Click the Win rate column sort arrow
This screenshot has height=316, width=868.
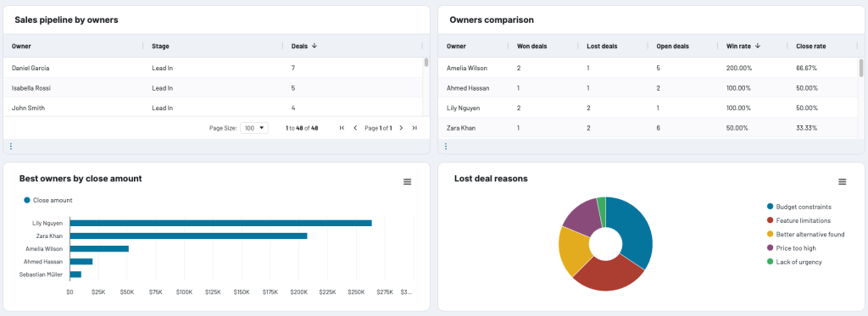tap(757, 46)
